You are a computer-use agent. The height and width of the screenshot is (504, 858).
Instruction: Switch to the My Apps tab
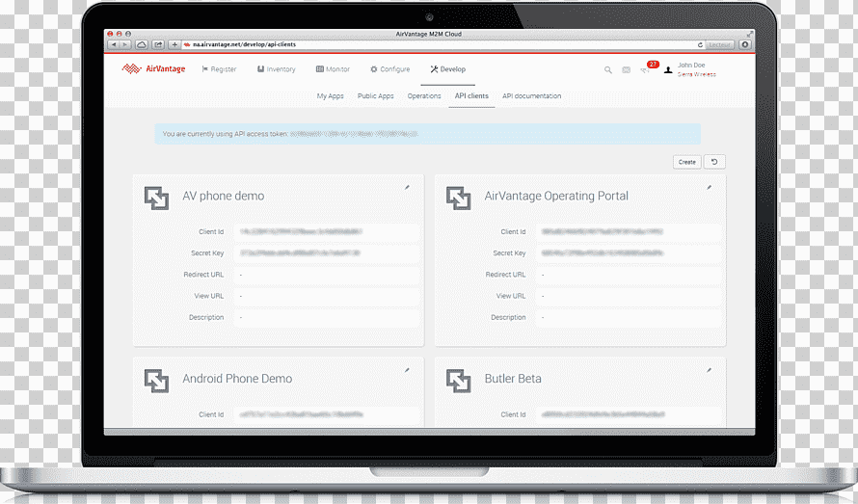pos(330,95)
